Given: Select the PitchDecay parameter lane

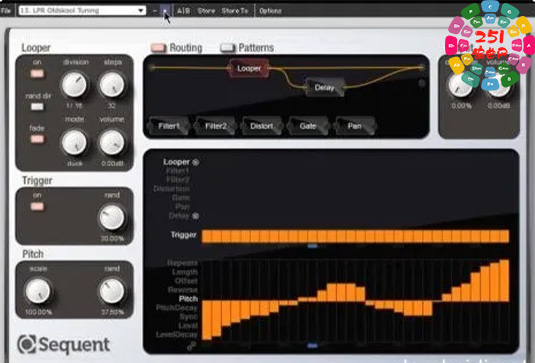Looking at the screenshot, I should pyautogui.click(x=177, y=308).
